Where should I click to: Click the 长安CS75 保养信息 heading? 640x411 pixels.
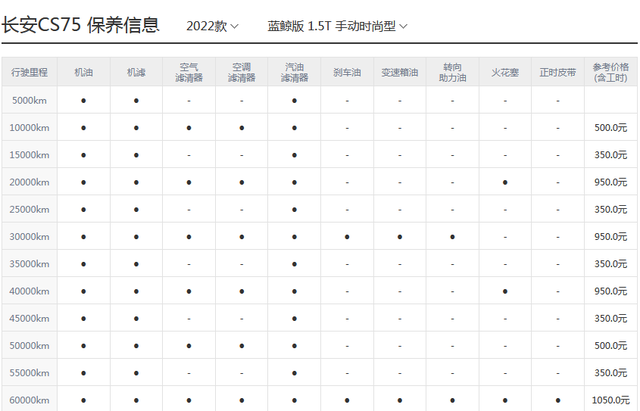pos(80,24)
